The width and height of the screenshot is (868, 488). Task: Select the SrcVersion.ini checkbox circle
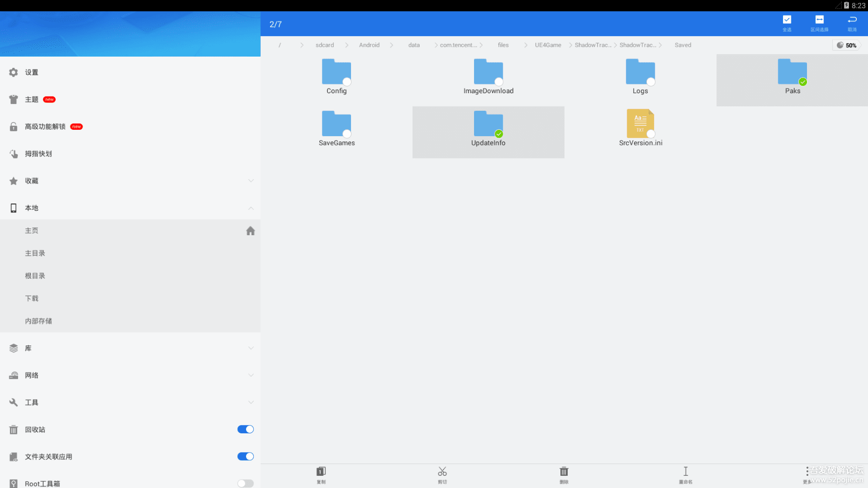click(651, 134)
